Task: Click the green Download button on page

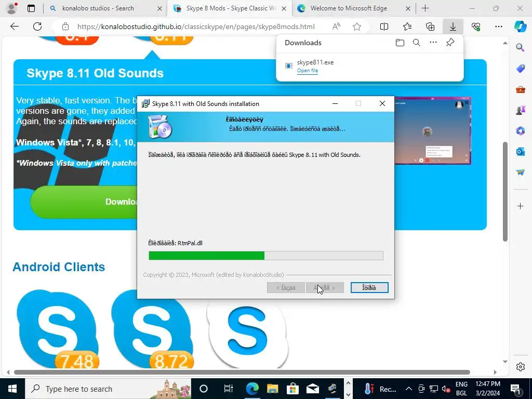Action: click(84, 202)
